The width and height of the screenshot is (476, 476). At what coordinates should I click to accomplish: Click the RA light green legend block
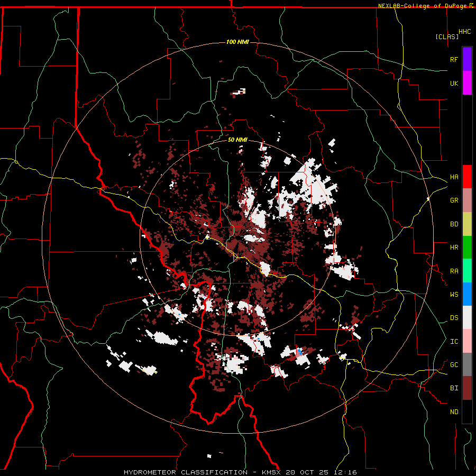[x=467, y=271]
